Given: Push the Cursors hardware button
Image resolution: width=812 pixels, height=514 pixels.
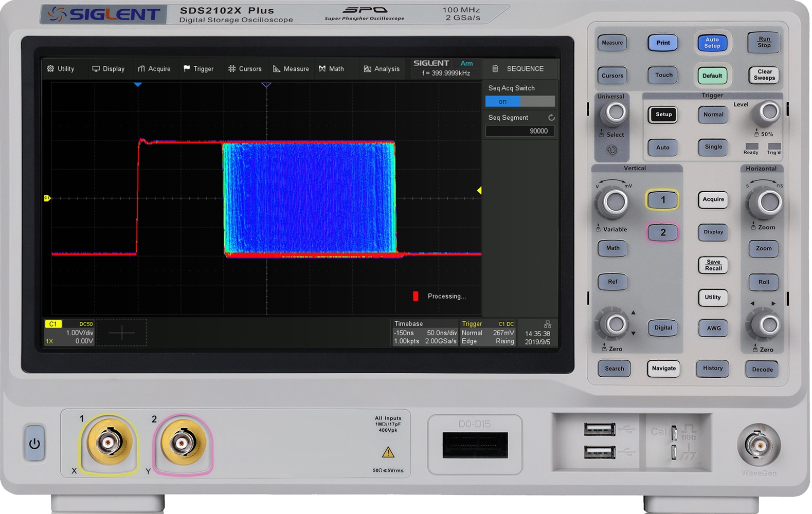Looking at the screenshot, I should pyautogui.click(x=612, y=76).
